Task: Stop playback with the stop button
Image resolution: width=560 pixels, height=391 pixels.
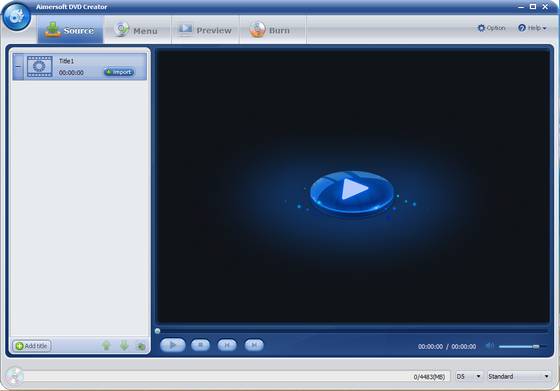Action: [x=200, y=345]
